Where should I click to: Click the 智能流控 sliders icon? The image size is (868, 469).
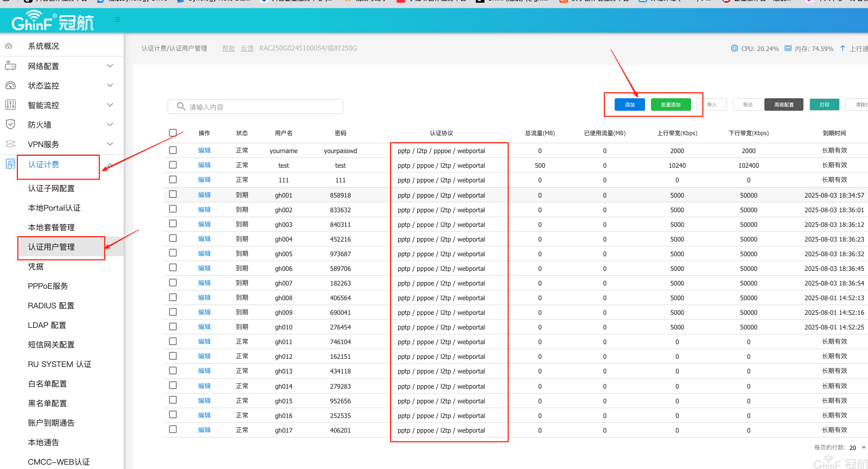[10, 105]
